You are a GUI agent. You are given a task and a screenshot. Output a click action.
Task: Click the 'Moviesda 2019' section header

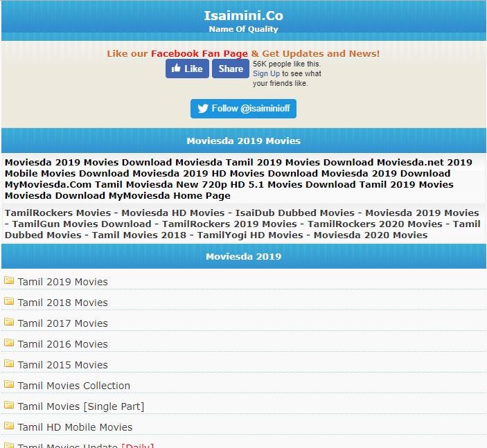[244, 256]
